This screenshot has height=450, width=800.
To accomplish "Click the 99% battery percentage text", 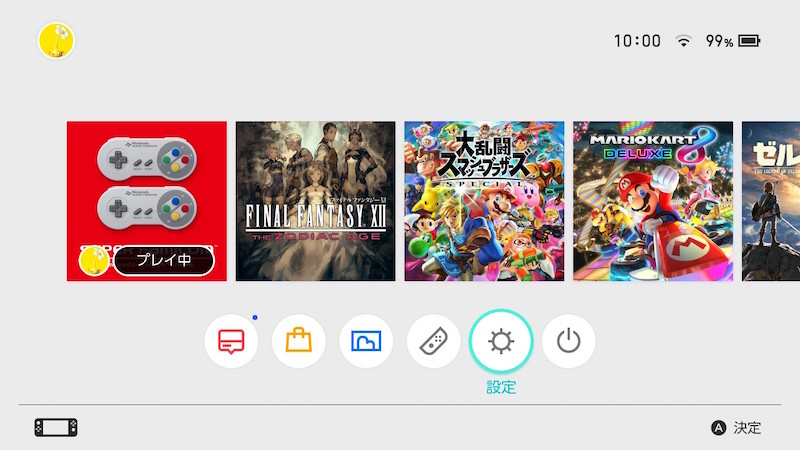I will click(x=719, y=41).
